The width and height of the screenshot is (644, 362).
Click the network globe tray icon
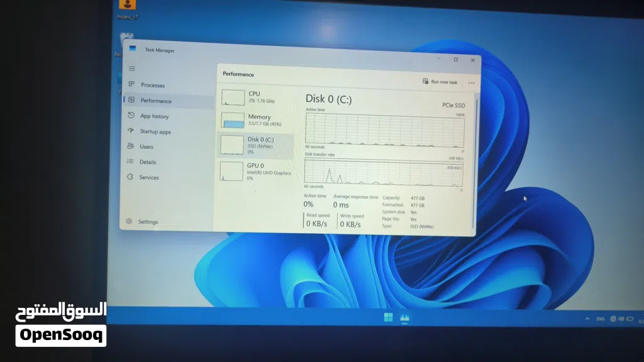click(613, 319)
